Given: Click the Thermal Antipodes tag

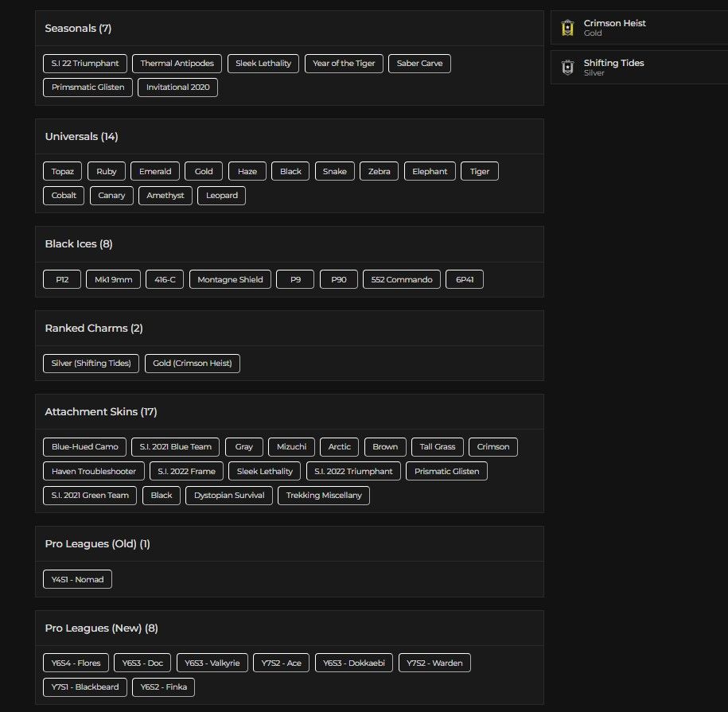Looking at the screenshot, I should pyautogui.click(x=177, y=64).
